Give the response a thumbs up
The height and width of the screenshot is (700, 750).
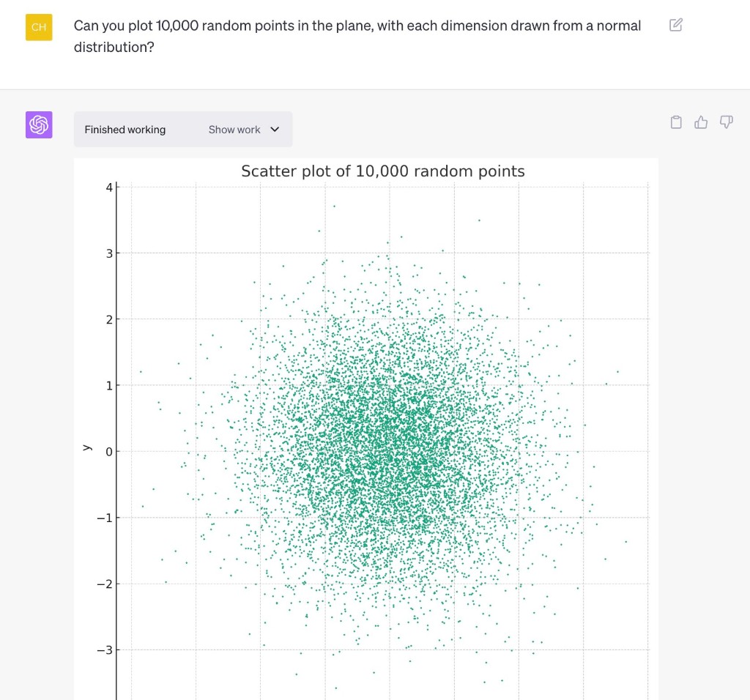coord(701,122)
